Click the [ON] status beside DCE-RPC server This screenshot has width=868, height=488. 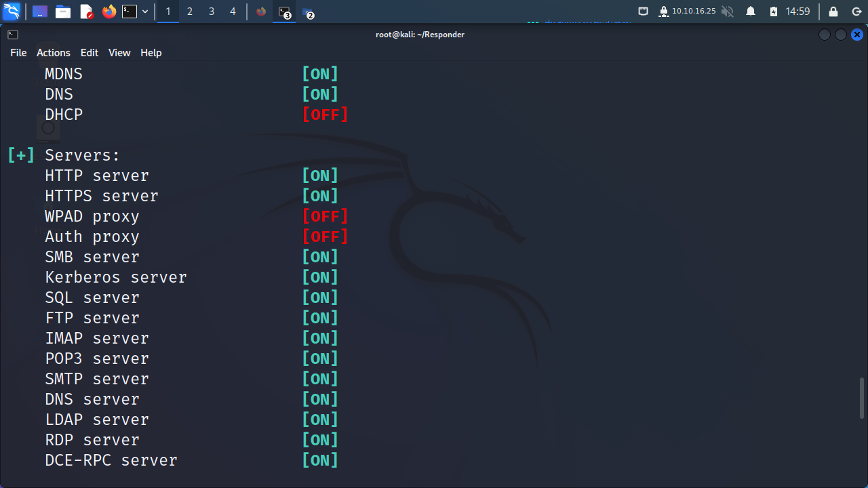[320, 460]
